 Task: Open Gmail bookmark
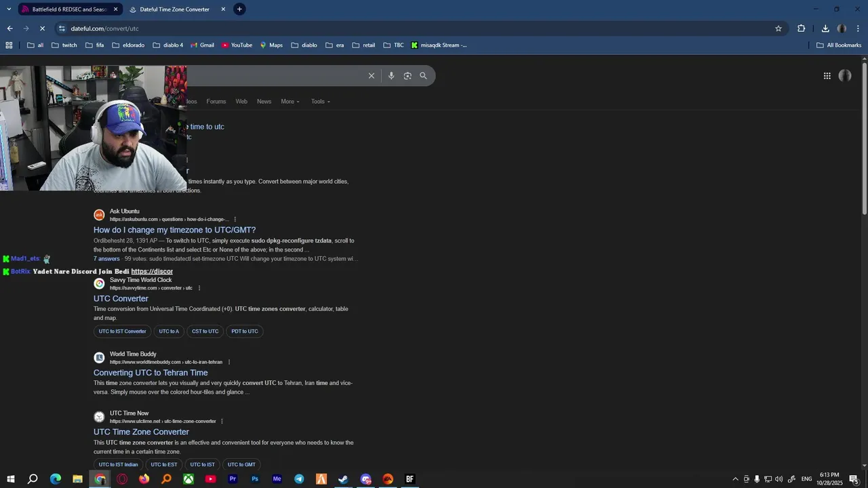(x=202, y=45)
